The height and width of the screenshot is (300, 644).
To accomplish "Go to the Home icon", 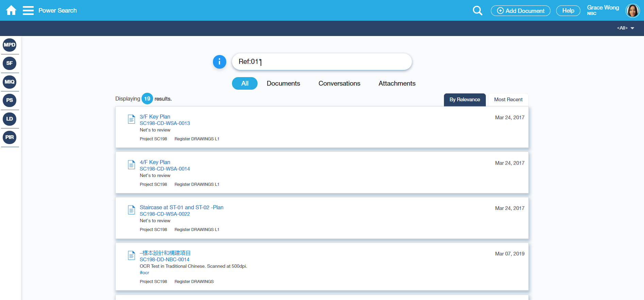I will click(x=11, y=11).
